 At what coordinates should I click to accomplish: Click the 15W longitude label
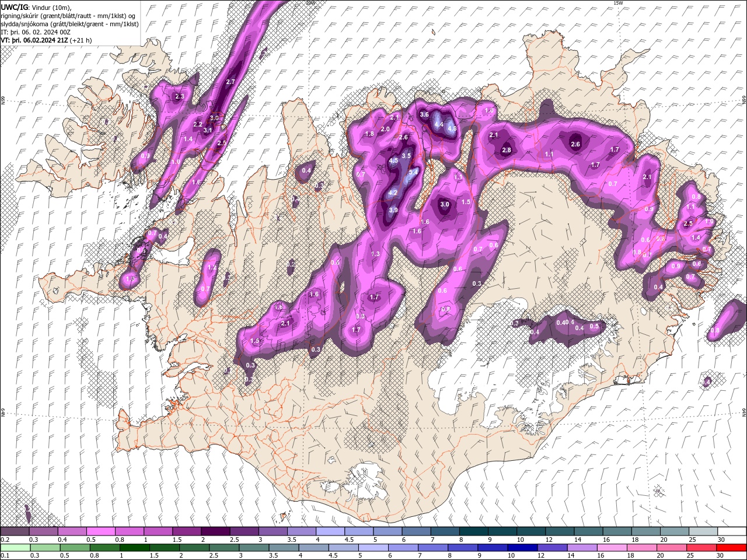[618, 3]
